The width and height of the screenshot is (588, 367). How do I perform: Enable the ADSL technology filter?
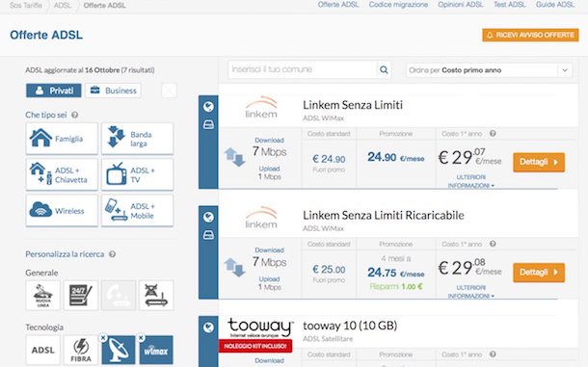(x=42, y=350)
